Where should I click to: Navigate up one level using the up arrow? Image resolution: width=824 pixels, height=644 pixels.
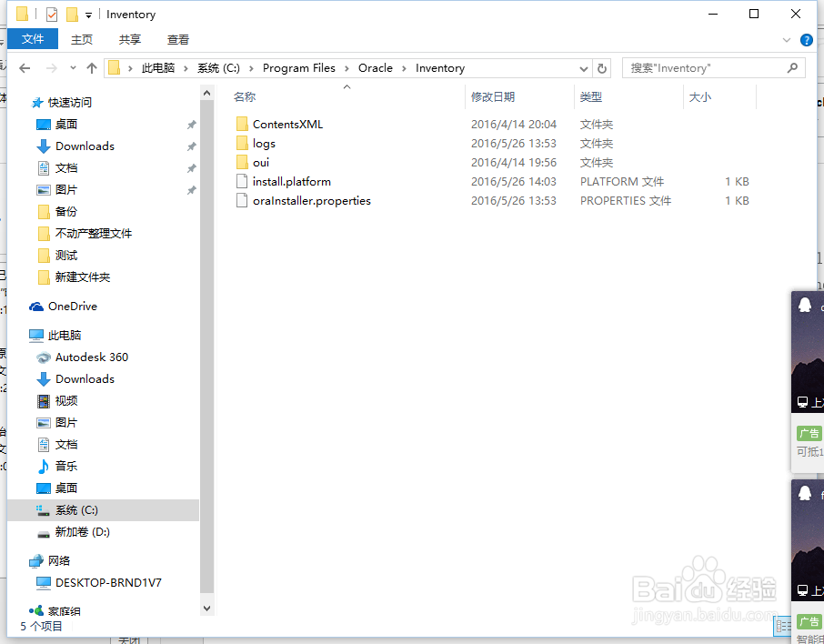coord(92,67)
